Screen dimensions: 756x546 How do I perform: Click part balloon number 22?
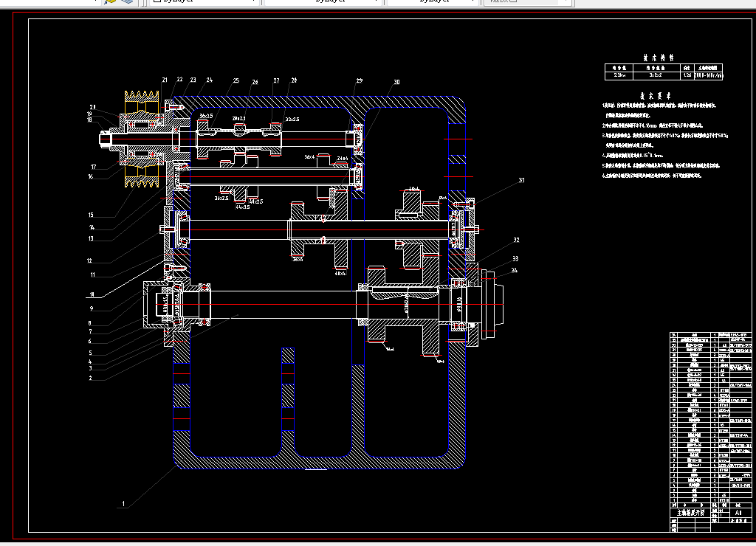tap(179, 80)
